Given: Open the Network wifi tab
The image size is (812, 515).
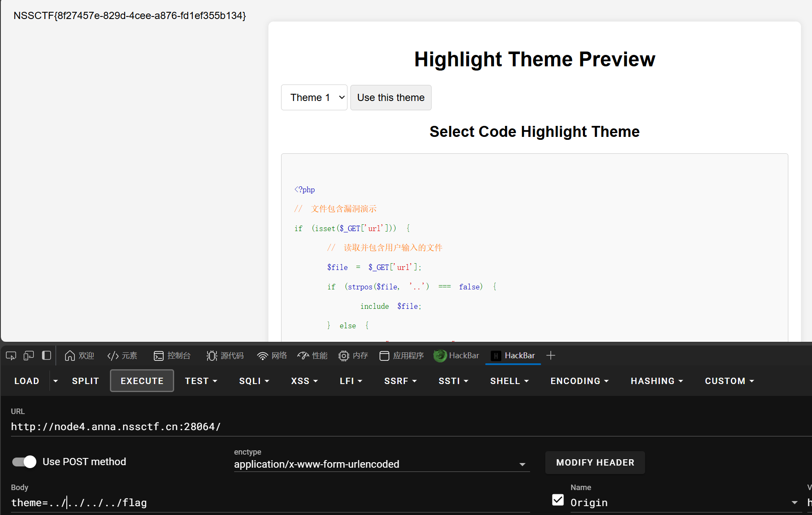Looking at the screenshot, I should point(272,356).
